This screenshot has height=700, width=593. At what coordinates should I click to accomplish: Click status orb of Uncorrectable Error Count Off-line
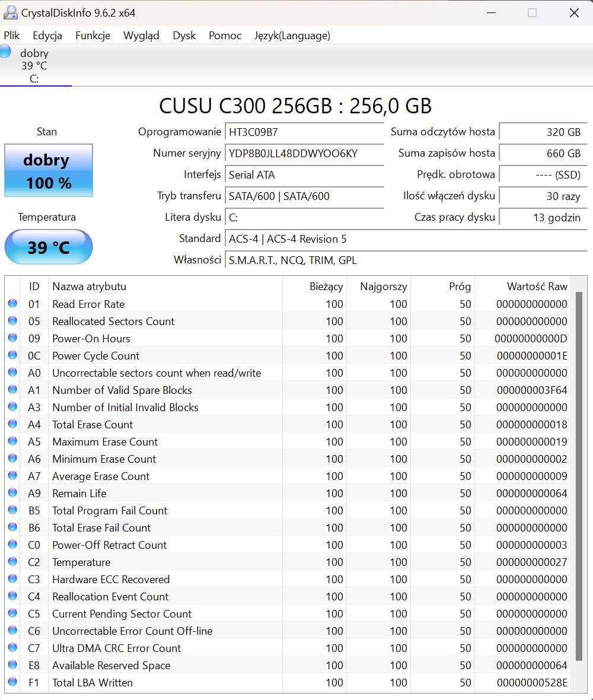12,630
